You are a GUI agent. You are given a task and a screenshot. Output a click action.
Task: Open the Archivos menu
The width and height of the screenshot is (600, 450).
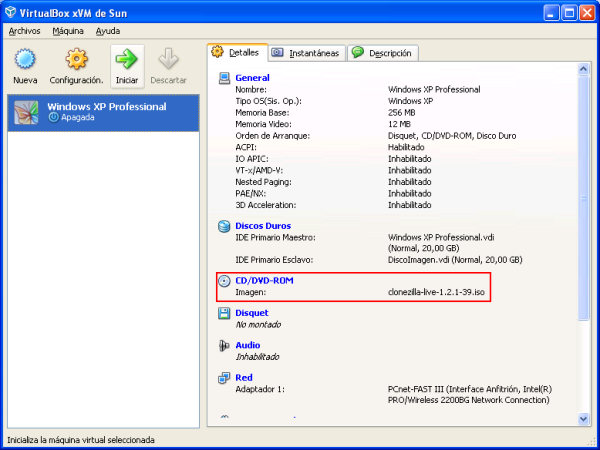click(24, 31)
